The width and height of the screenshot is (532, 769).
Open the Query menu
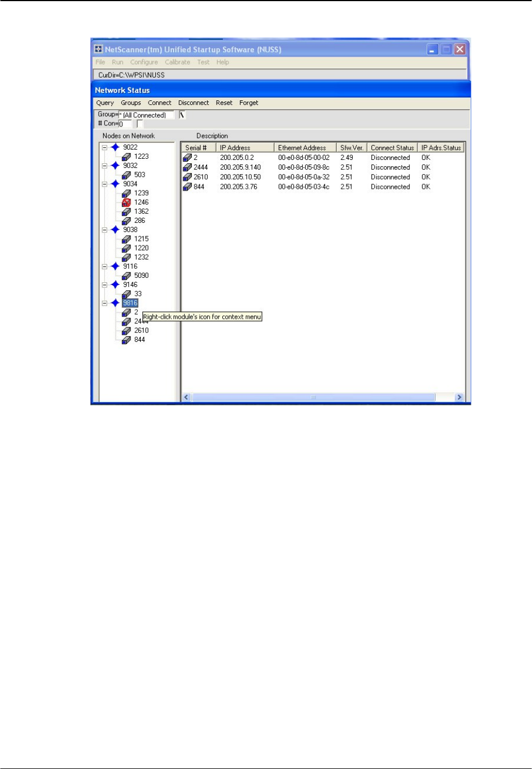pos(105,103)
